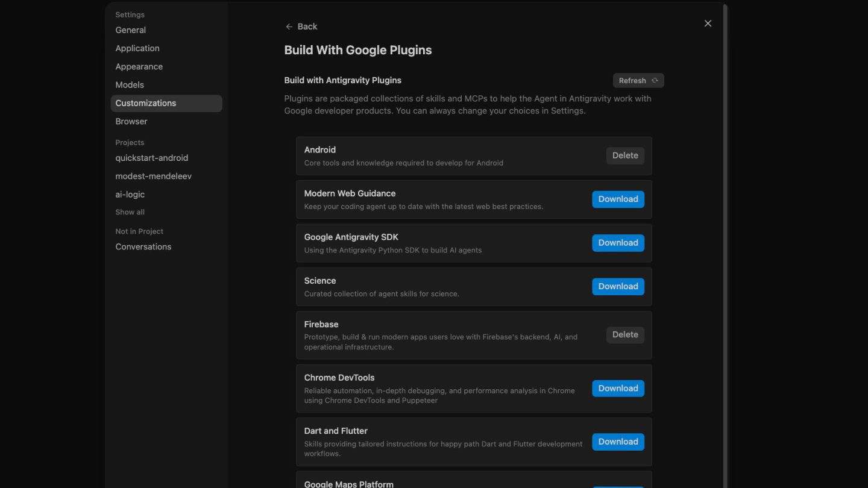Refresh the Antigravity plugins list

(638, 81)
